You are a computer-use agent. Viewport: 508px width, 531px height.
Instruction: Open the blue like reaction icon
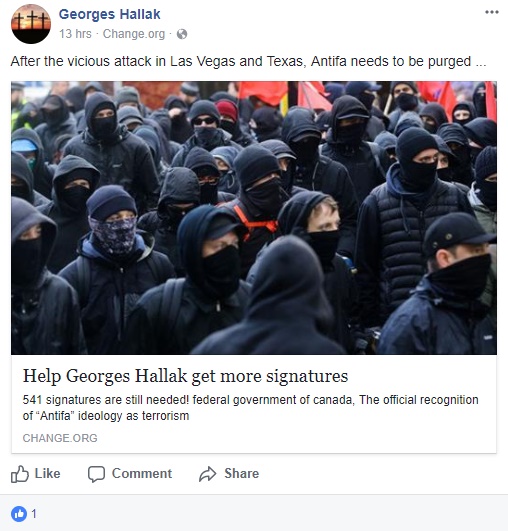point(19,514)
